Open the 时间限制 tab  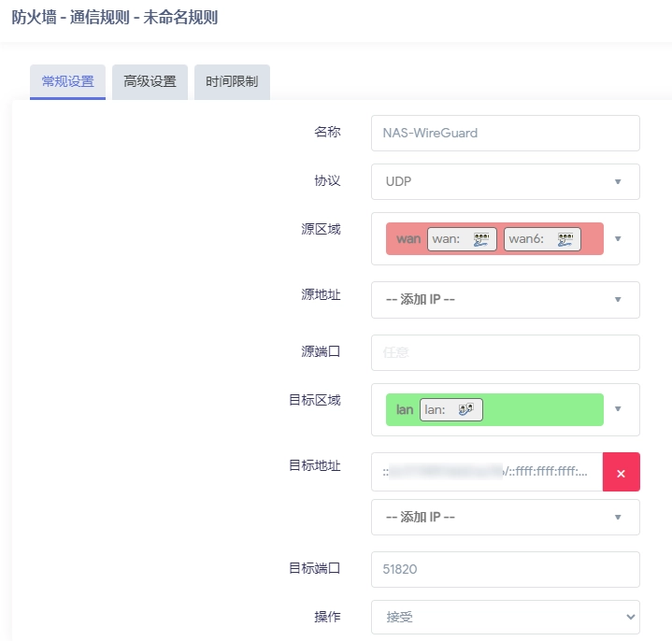coord(232,82)
